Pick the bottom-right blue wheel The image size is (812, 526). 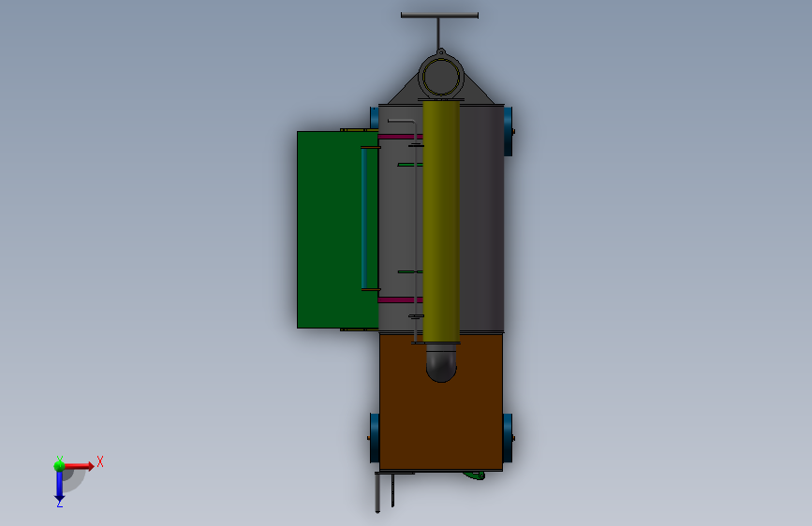coord(508,438)
